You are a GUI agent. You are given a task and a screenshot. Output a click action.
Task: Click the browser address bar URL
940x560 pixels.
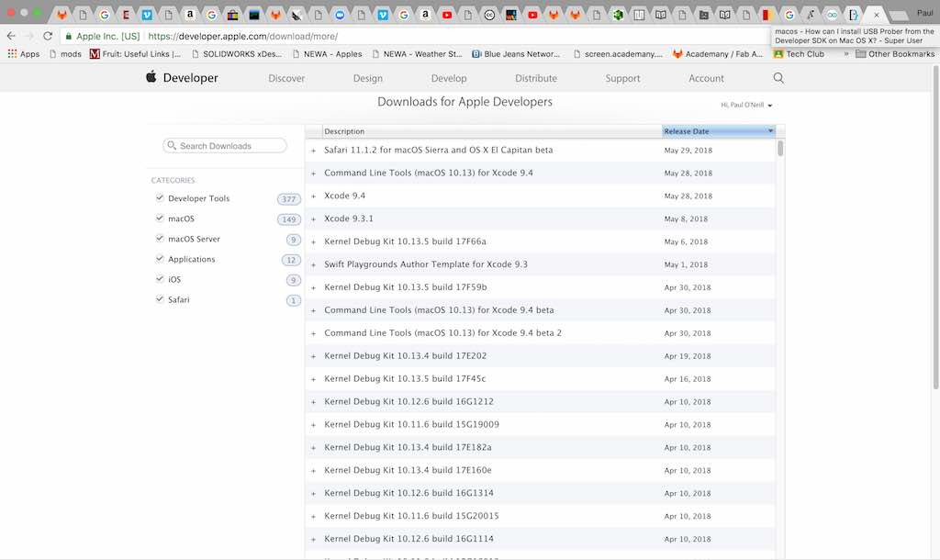tap(242, 36)
